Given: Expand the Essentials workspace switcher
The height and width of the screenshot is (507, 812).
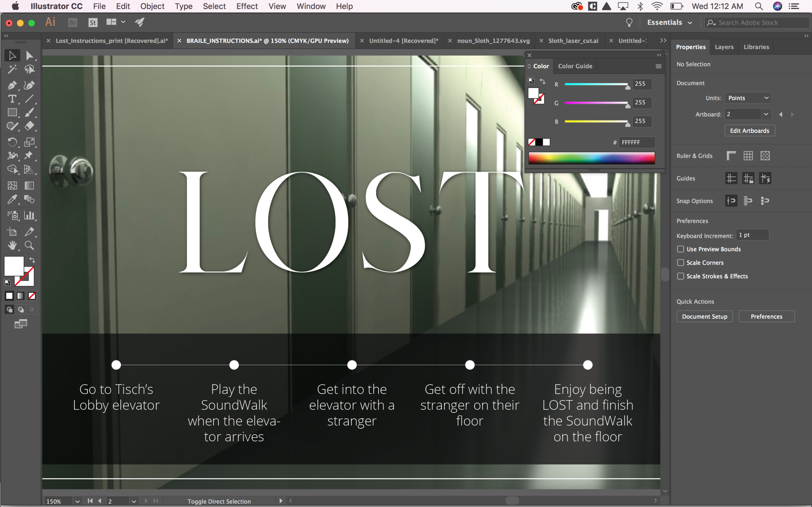Looking at the screenshot, I should [x=669, y=22].
